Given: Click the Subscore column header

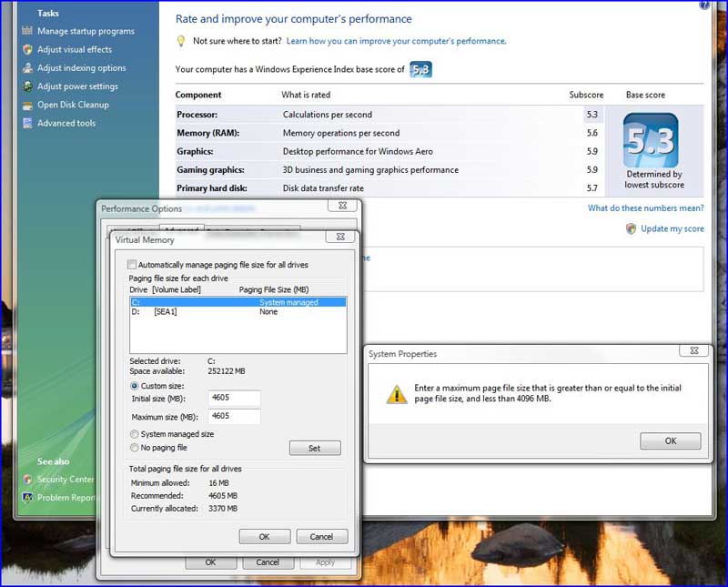Looking at the screenshot, I should tap(586, 95).
